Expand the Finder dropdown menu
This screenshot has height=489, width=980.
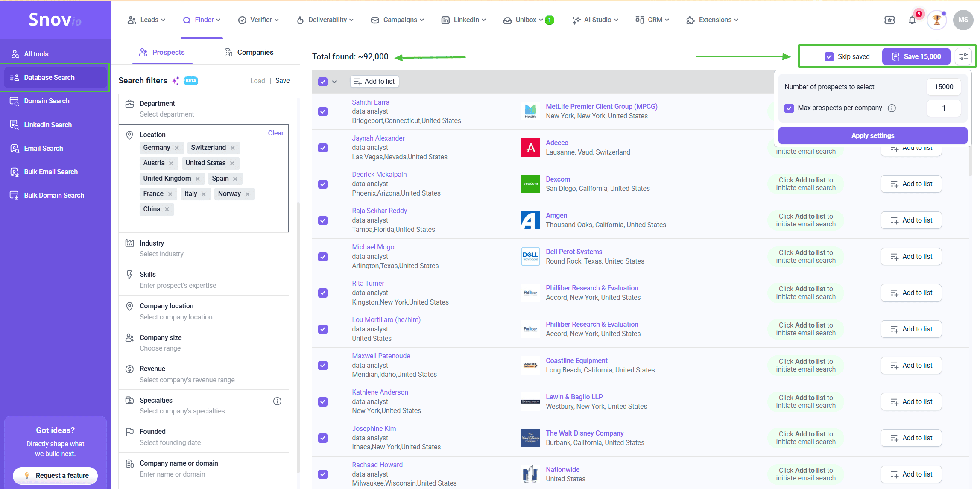[202, 20]
